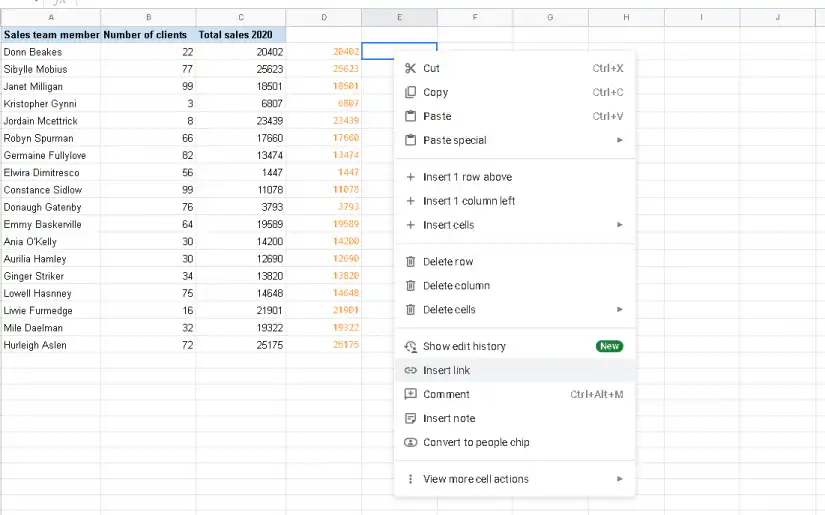Select column F header
This screenshot has height=515, width=825.
click(475, 17)
